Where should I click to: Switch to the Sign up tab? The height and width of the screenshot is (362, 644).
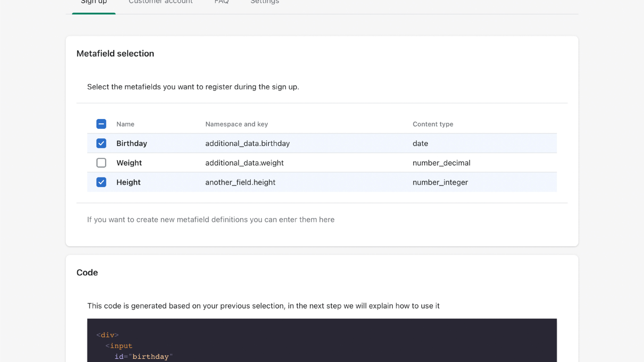click(94, 2)
